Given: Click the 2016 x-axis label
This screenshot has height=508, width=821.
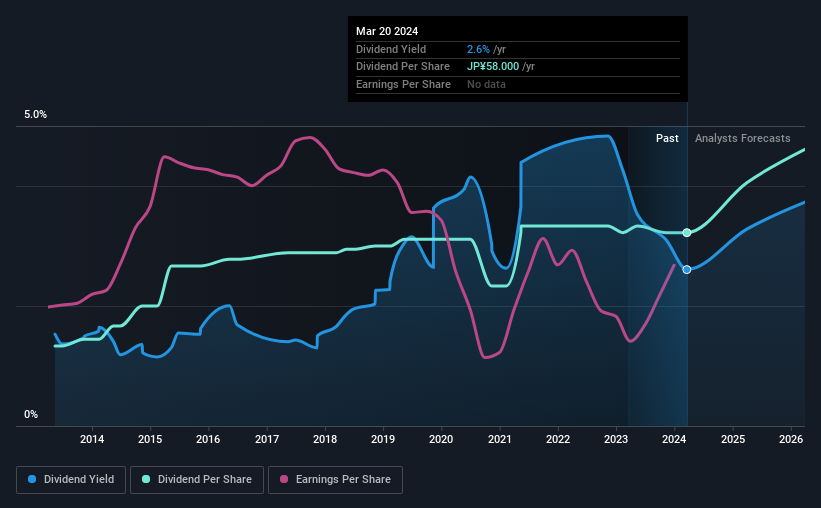Looking at the screenshot, I should (x=208, y=439).
